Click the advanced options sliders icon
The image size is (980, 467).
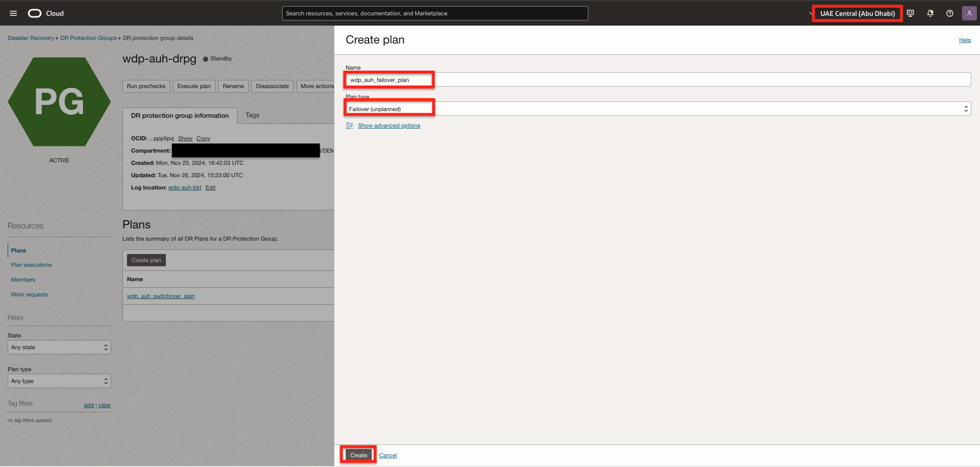(x=350, y=125)
